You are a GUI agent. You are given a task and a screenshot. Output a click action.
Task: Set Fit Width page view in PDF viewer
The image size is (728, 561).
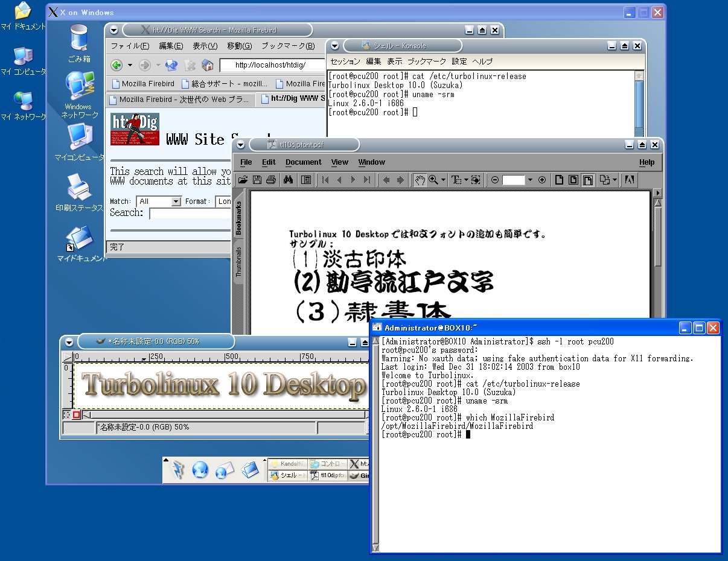point(587,180)
